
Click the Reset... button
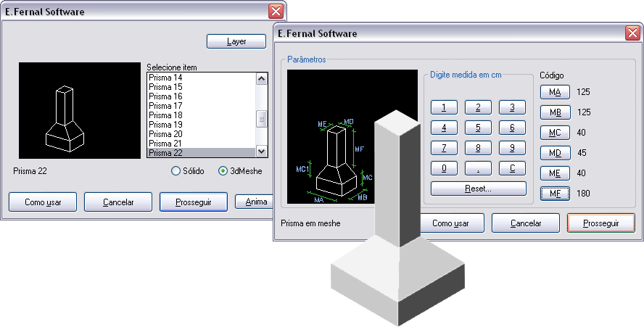[478, 189]
